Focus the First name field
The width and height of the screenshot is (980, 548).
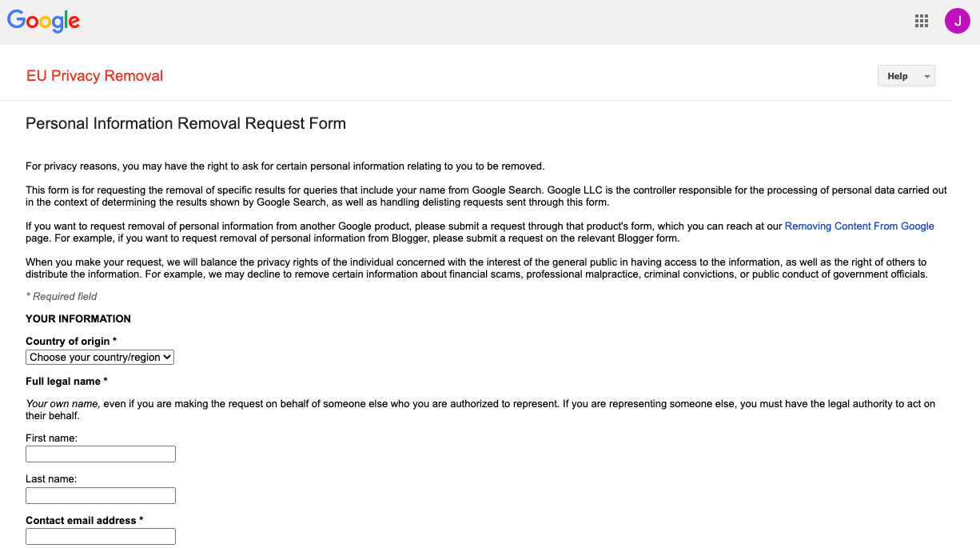(101, 454)
